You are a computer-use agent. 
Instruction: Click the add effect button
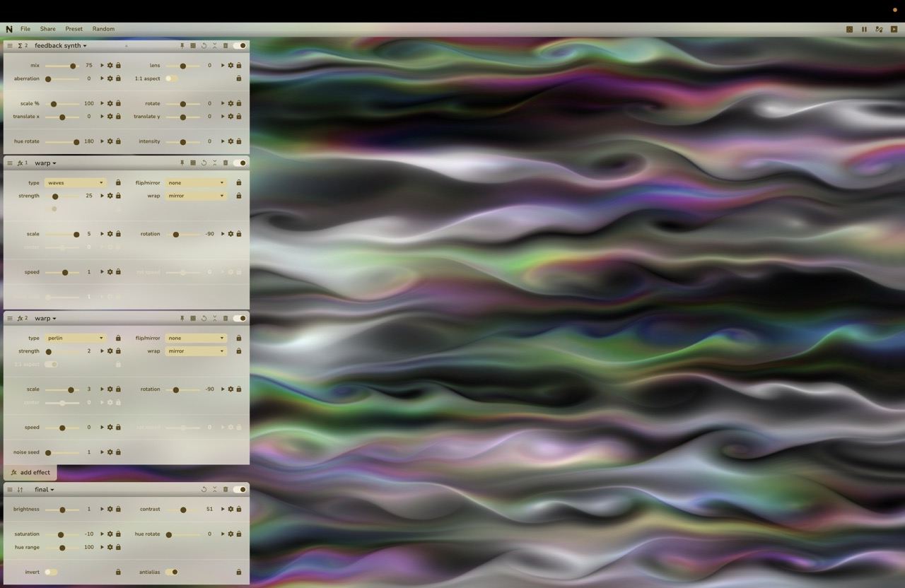(30, 472)
